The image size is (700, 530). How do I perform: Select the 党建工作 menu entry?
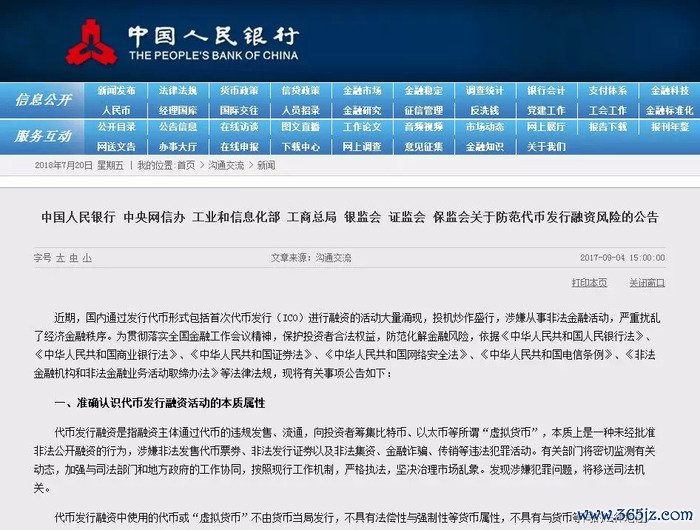(546, 110)
